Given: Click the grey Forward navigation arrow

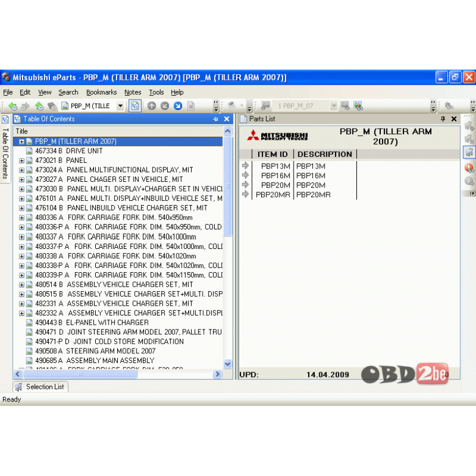Looking at the screenshot, I should coord(25,106).
